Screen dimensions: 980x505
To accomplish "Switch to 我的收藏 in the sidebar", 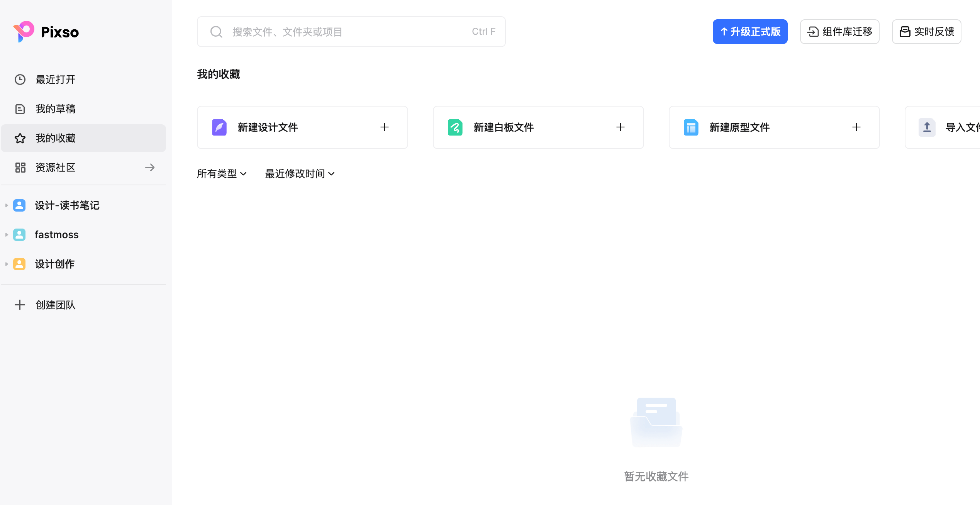I will pos(55,138).
